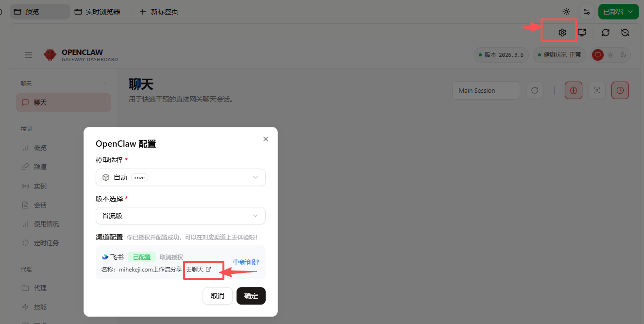Click the 已配置 green badge
This screenshot has height=324, width=644.
pos(142,257)
